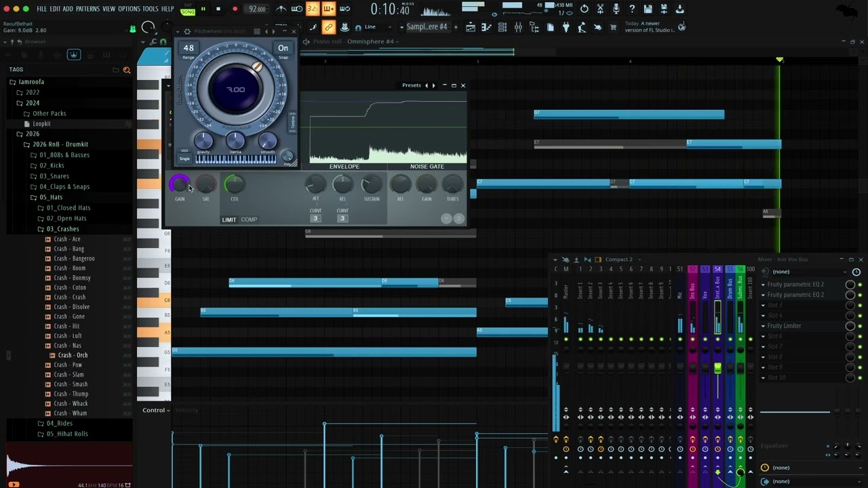Open the Channel rack icon
The width and height of the screenshot is (868, 488).
tap(502, 27)
